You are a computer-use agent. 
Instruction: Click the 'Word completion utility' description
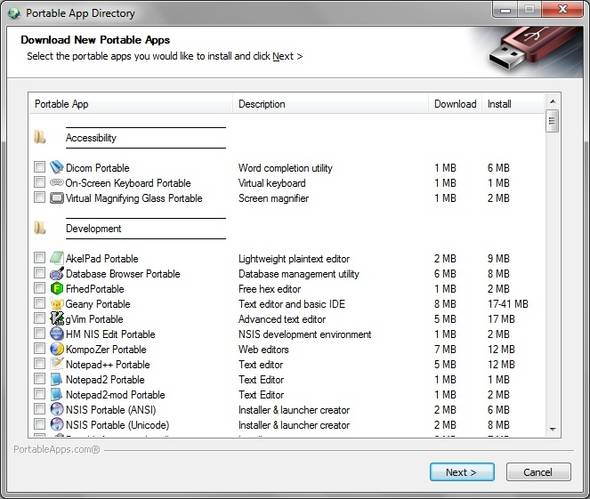pos(285,168)
